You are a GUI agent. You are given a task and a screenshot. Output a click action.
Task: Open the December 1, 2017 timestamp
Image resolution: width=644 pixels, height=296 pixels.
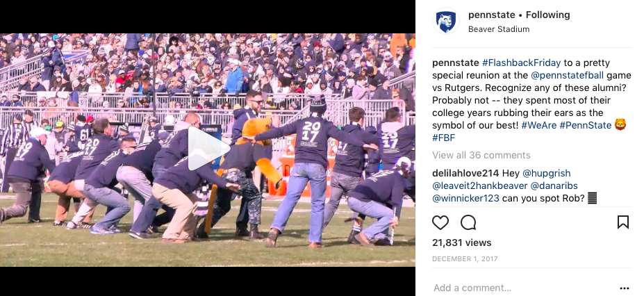[465, 259]
